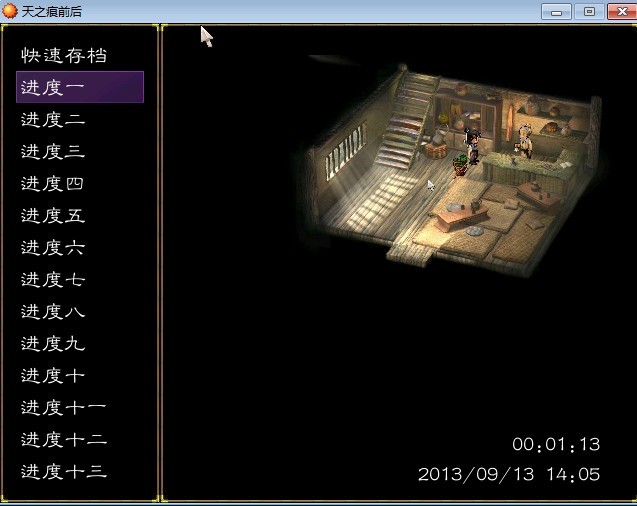The height and width of the screenshot is (506, 637).
Task: Choose save slot 进度三
Action: pyautogui.click(x=53, y=151)
